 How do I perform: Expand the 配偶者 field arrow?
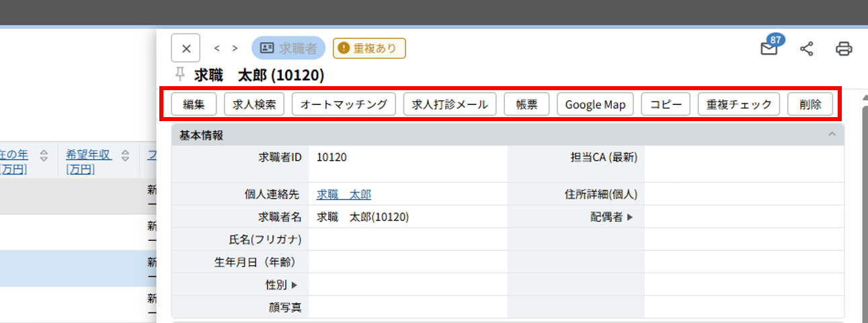click(x=630, y=217)
